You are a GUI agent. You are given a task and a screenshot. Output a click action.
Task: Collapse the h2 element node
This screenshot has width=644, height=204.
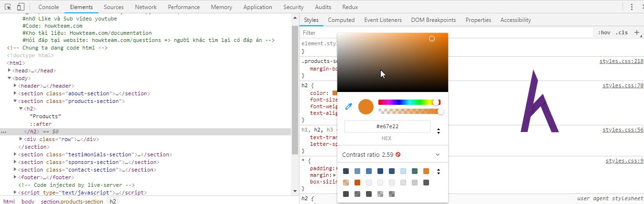pyautogui.click(x=21, y=109)
